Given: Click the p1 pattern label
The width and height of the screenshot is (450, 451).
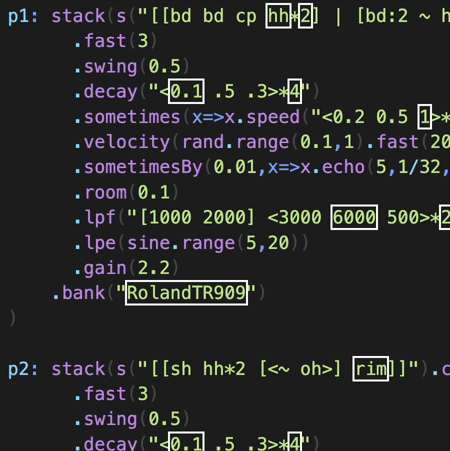Looking at the screenshot, I should pyautogui.click(x=23, y=16).
